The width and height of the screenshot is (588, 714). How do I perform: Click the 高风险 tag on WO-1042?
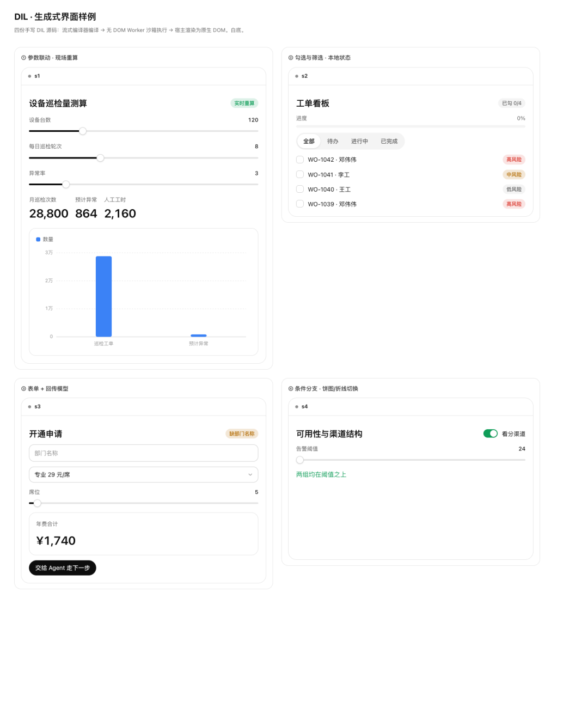(514, 160)
